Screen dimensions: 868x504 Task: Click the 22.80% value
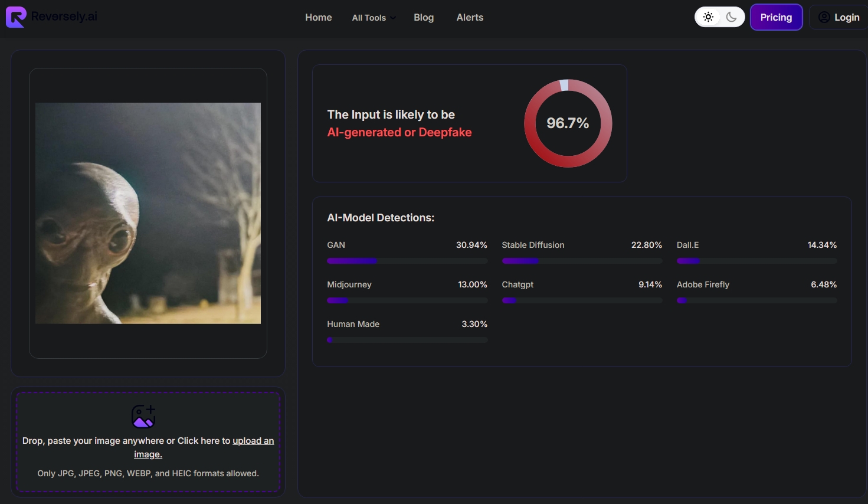point(647,245)
